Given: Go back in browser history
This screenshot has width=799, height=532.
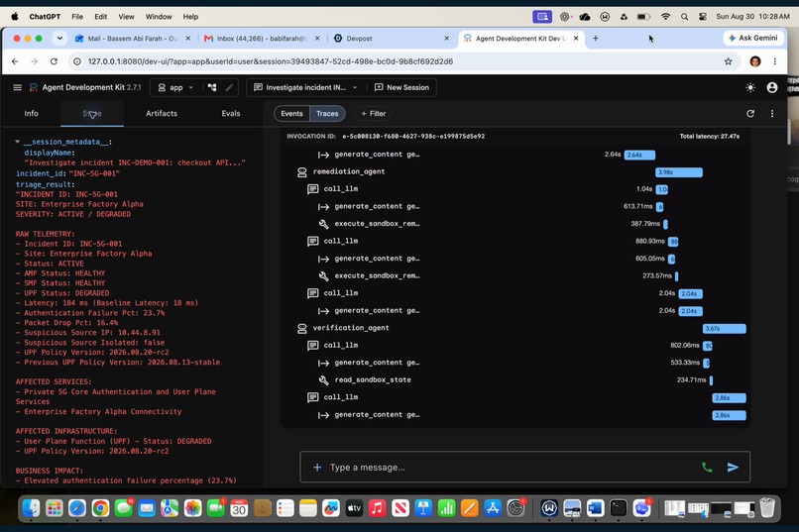Looking at the screenshot, I should [15, 61].
